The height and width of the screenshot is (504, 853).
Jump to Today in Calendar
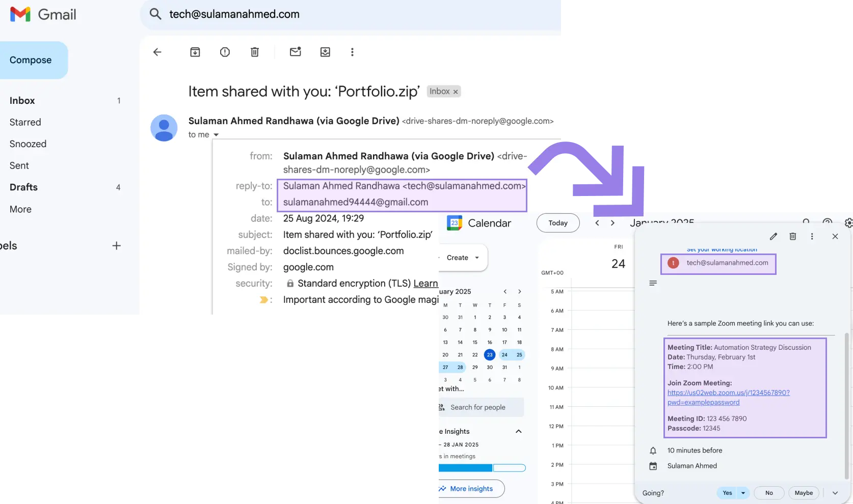(x=558, y=223)
